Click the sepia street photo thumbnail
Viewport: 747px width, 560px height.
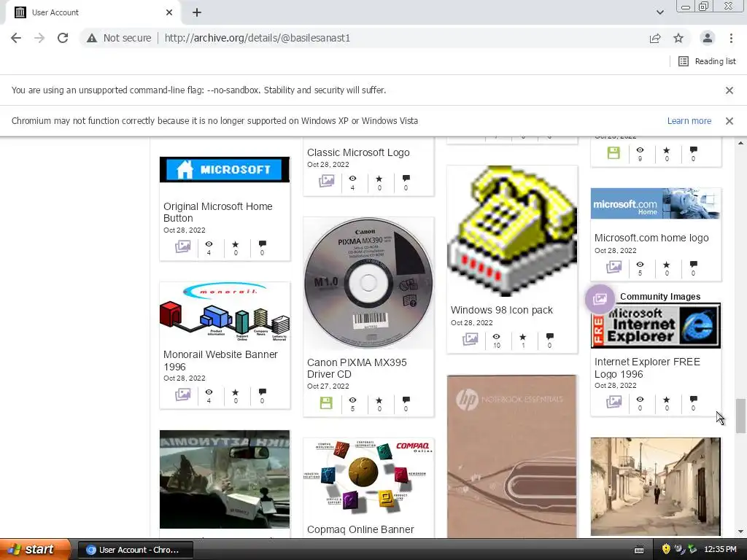tap(656, 486)
